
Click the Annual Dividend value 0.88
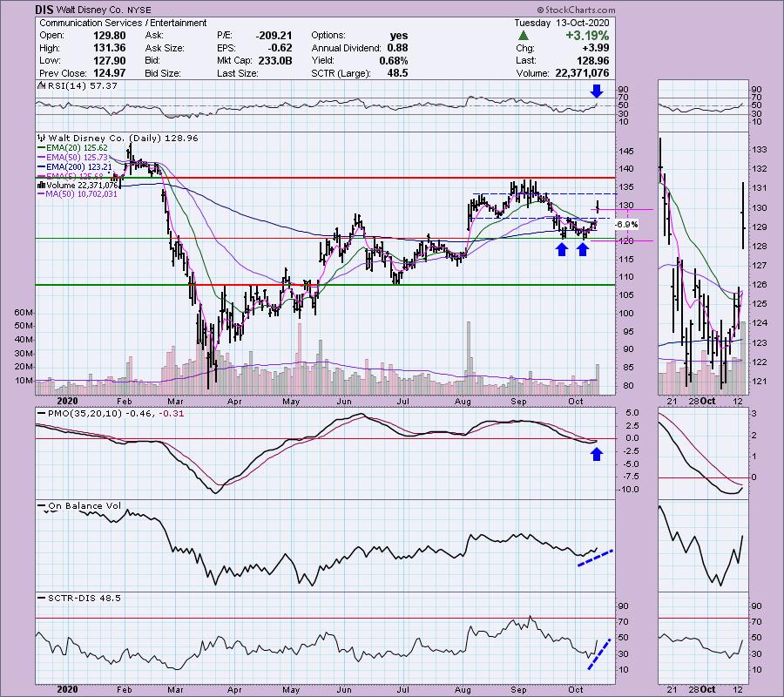coord(397,48)
